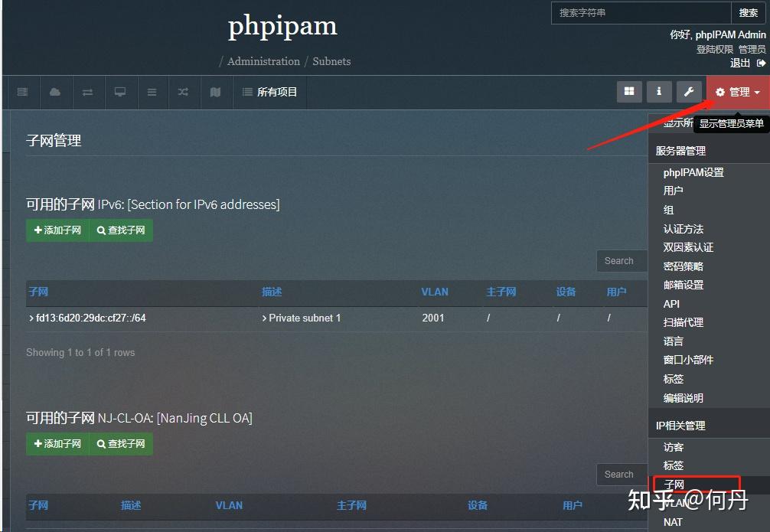Click the 管理员 login role text
The image size is (770, 532).
(x=752, y=49)
